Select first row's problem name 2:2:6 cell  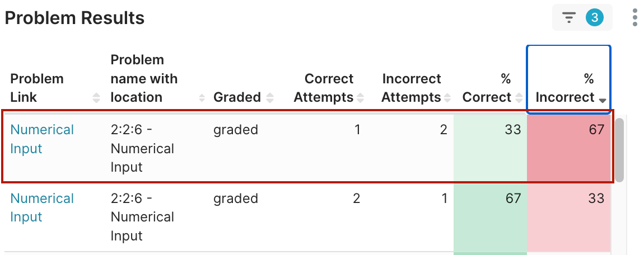tap(142, 148)
